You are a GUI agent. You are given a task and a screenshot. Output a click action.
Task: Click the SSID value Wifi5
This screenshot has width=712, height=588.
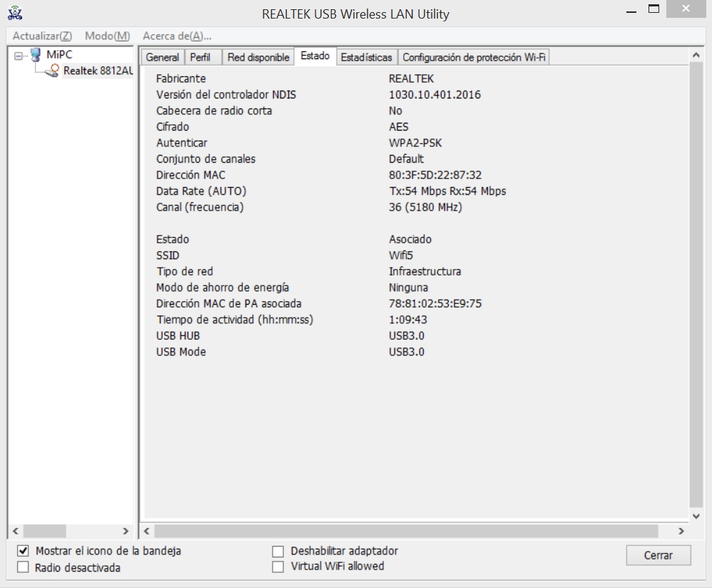click(x=401, y=255)
